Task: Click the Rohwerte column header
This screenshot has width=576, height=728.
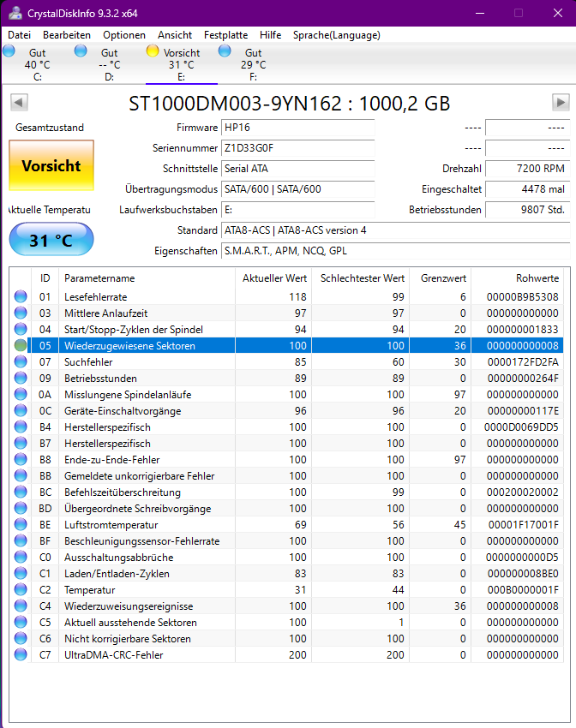Action: 518,278
